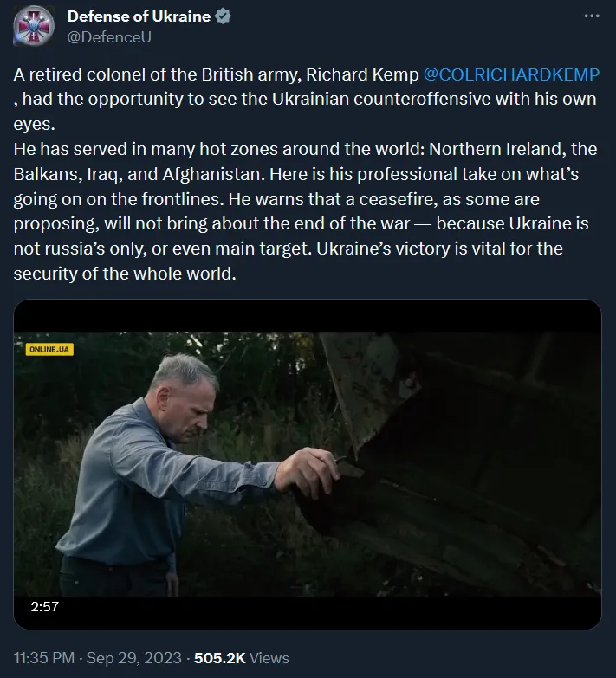
Task: Open the Defense of Ukraine display name
Action: coord(139,16)
